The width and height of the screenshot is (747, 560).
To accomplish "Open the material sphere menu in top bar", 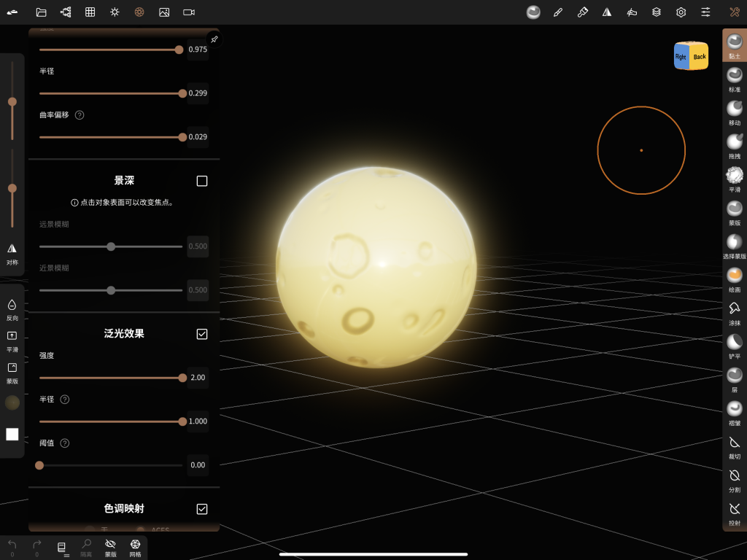I will coord(533,12).
